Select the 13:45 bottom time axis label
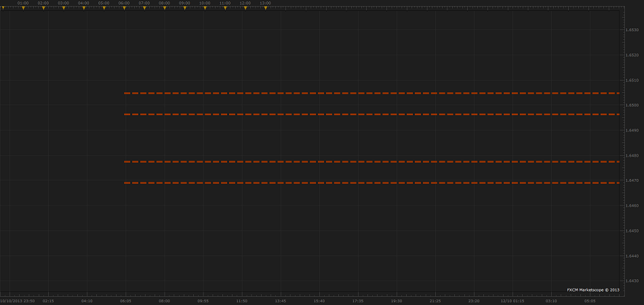 tap(280, 300)
